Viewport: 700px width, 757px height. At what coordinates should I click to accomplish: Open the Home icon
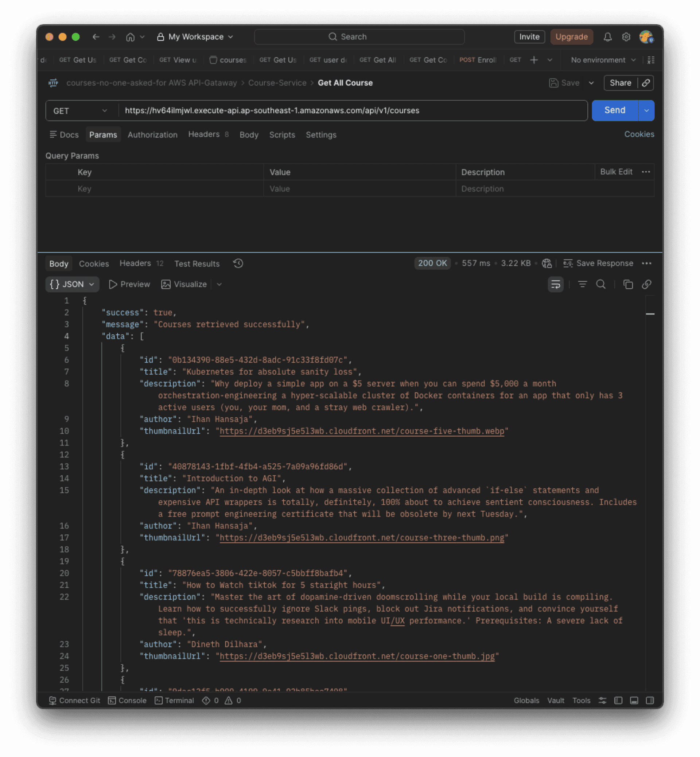click(x=130, y=37)
